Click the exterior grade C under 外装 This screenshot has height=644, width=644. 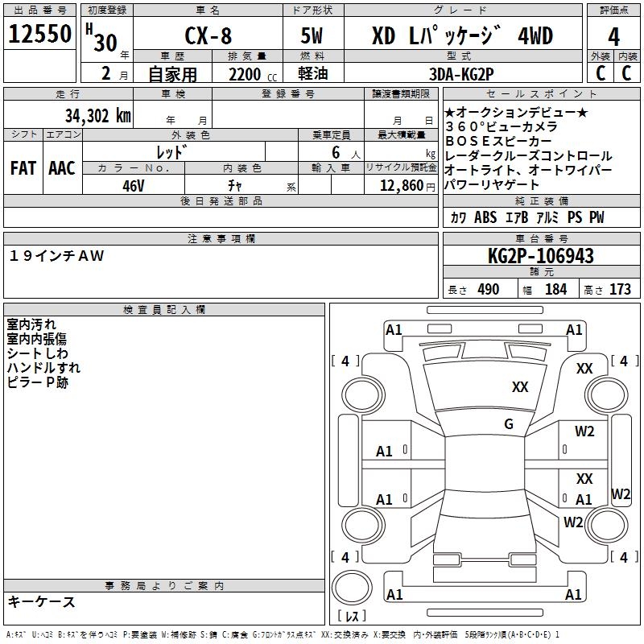[x=600, y=73]
